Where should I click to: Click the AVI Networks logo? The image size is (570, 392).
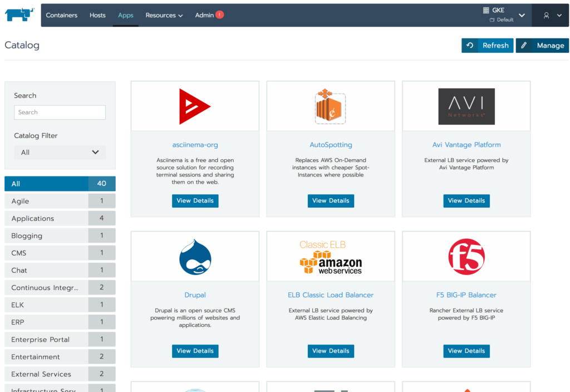tap(466, 106)
